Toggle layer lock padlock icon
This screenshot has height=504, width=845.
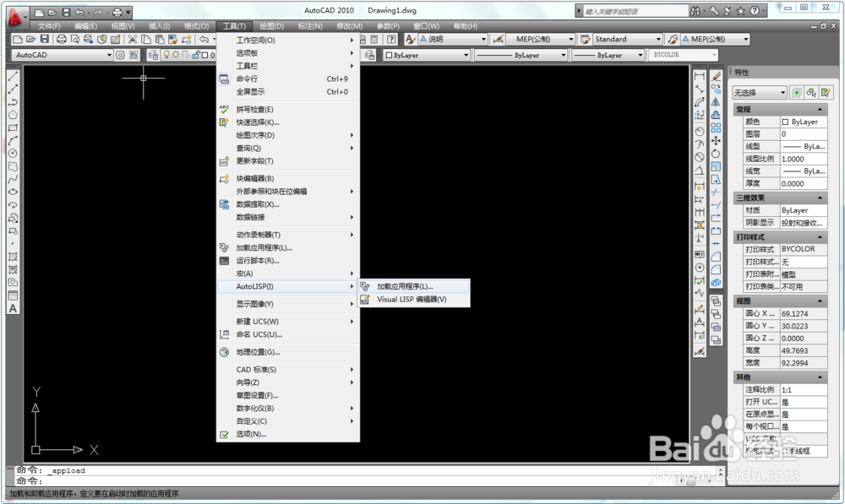(196, 55)
